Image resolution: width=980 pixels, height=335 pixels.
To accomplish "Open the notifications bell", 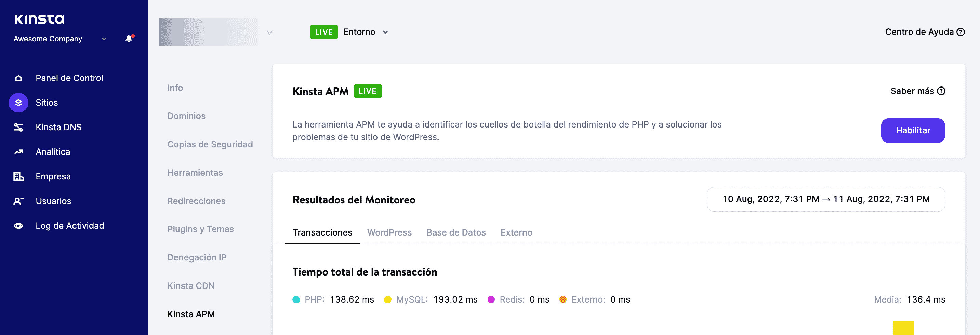I will click(x=129, y=38).
